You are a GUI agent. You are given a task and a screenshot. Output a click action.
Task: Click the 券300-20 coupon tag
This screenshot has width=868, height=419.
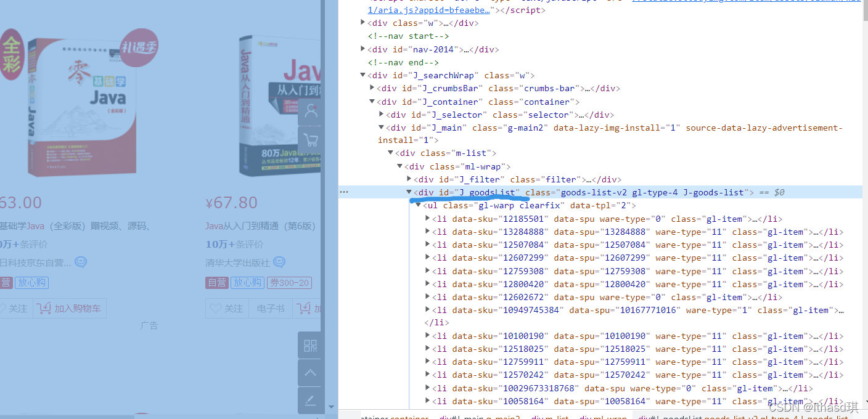click(289, 283)
